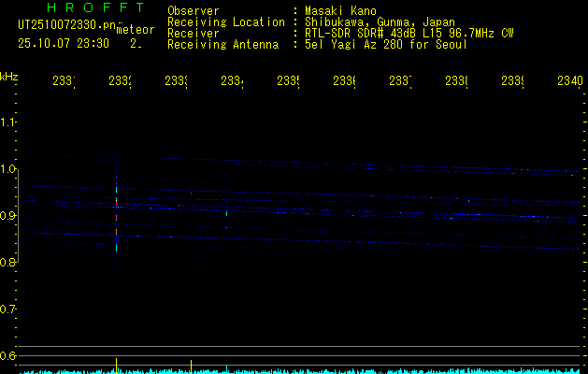The width and height of the screenshot is (588, 374).
Task: Select the UT2510072330 filename label
Action: pos(65,23)
